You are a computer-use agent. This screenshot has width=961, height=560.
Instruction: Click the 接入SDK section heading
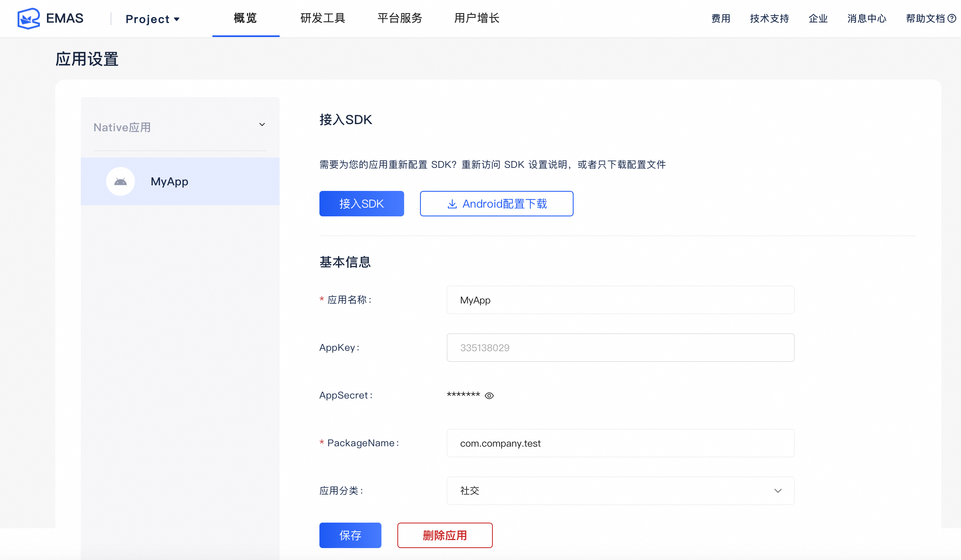(346, 120)
